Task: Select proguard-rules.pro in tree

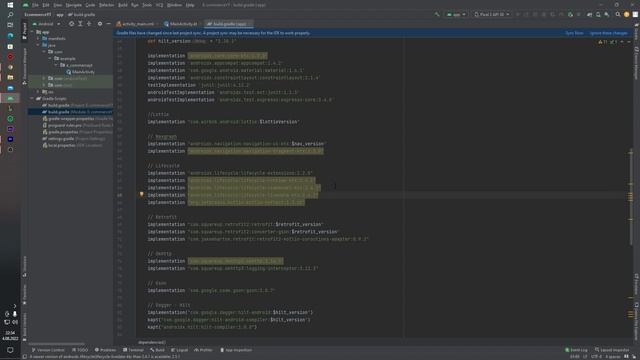Action: (77, 125)
